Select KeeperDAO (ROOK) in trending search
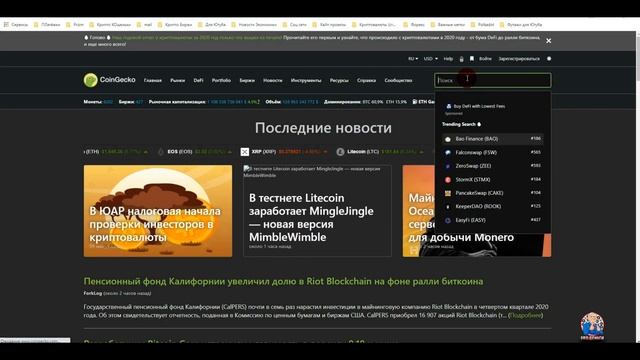The image size is (640, 360). point(493,206)
